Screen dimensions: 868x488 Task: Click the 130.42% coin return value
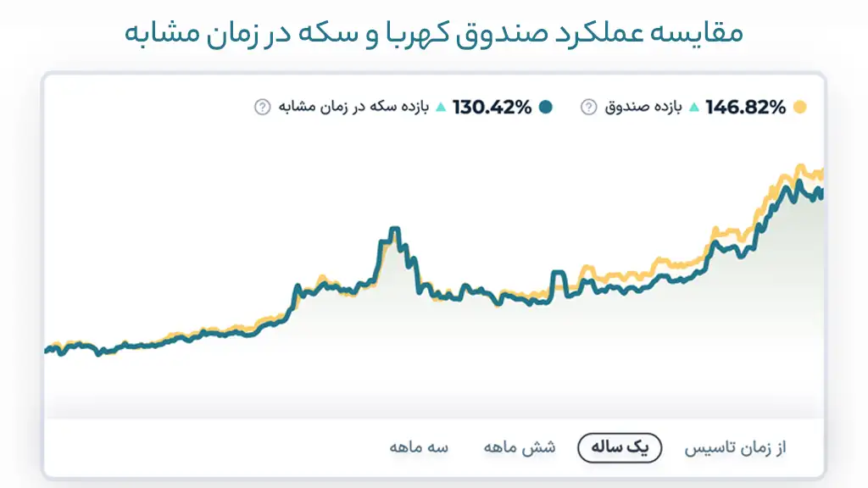coord(492,108)
